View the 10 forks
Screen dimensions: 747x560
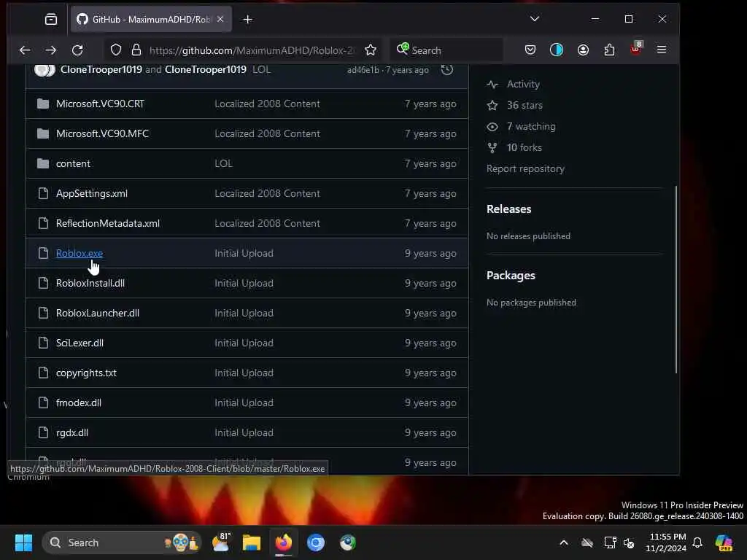click(524, 147)
